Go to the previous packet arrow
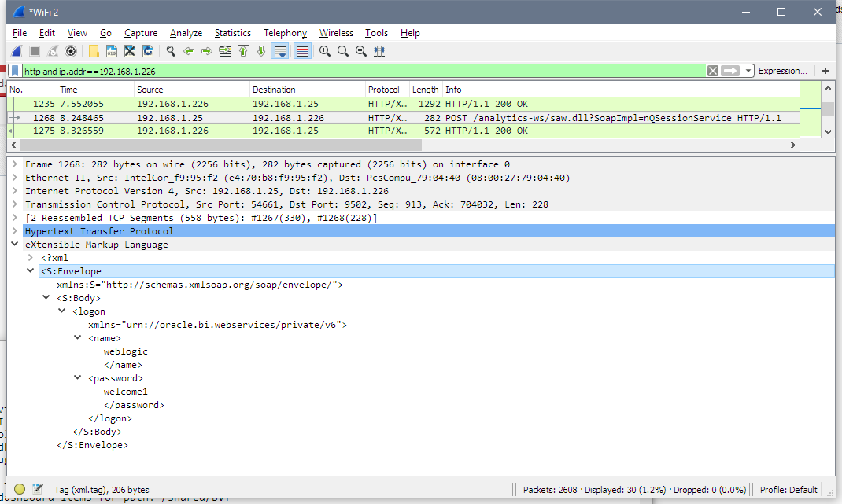The height and width of the screenshot is (504, 842). (189, 52)
